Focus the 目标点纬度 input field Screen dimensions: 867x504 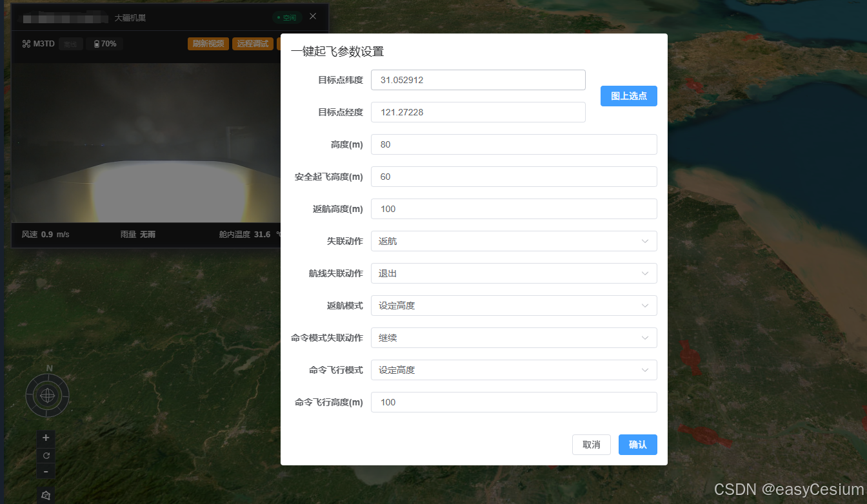pyautogui.click(x=478, y=80)
